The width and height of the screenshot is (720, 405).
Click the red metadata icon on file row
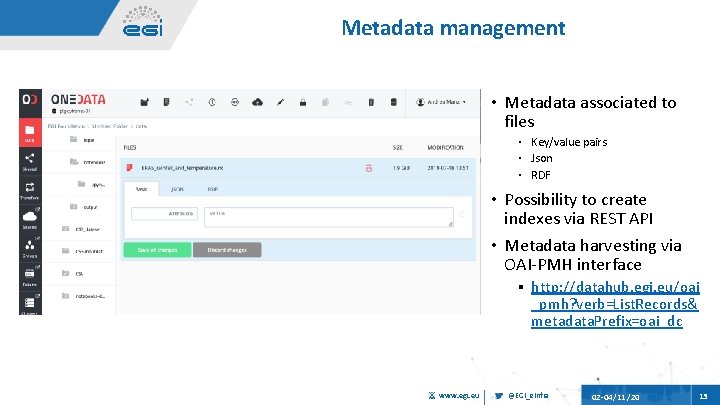369,168
